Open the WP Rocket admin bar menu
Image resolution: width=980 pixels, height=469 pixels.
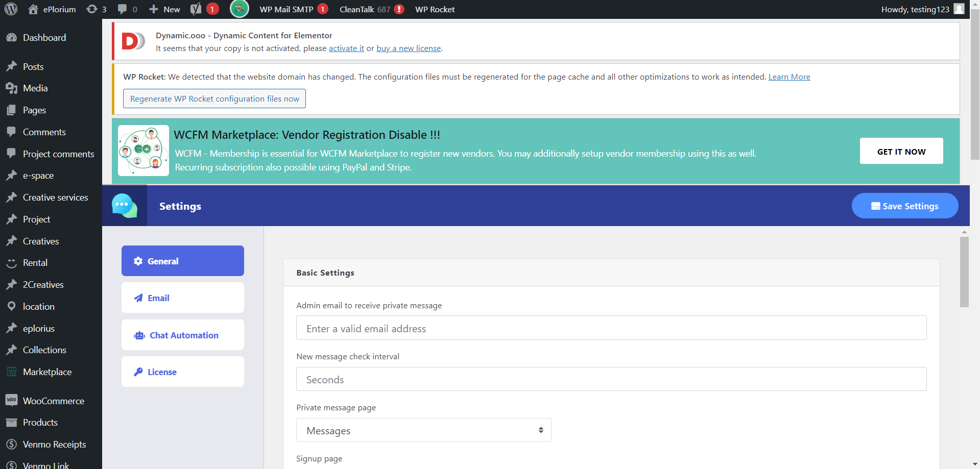(x=435, y=9)
